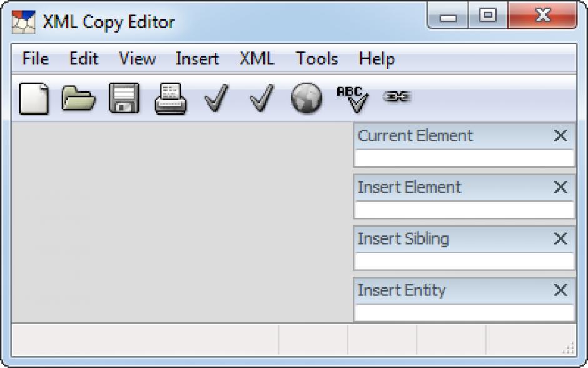Viewport: 588px width, 368px height.
Task: Open the Tools menu
Action: pyautogui.click(x=317, y=59)
